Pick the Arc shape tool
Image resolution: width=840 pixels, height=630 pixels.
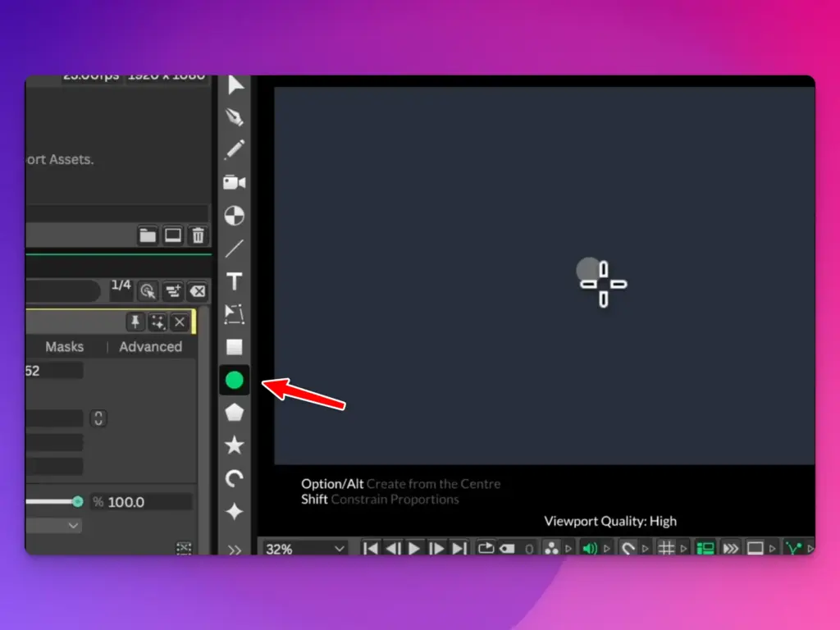pyautogui.click(x=234, y=478)
